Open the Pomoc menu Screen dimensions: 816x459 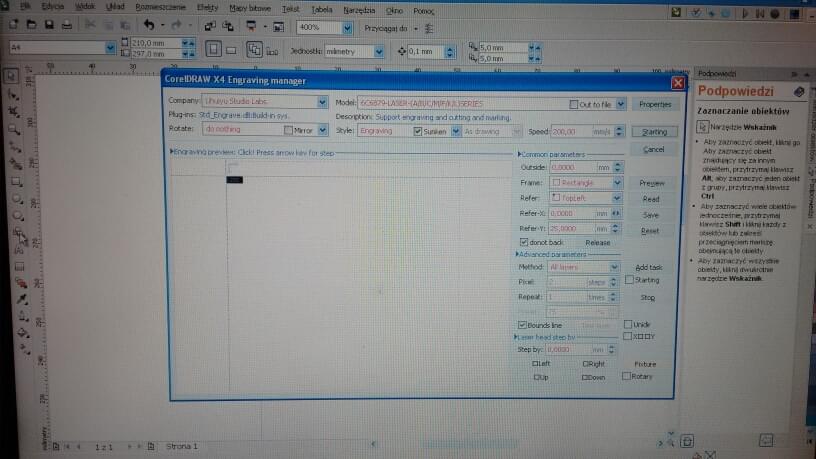(x=424, y=11)
